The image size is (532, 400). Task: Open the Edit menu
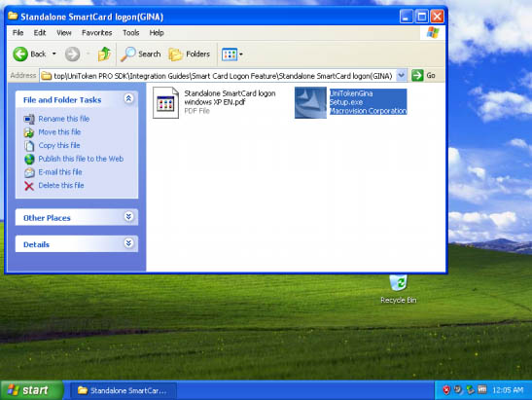point(40,33)
